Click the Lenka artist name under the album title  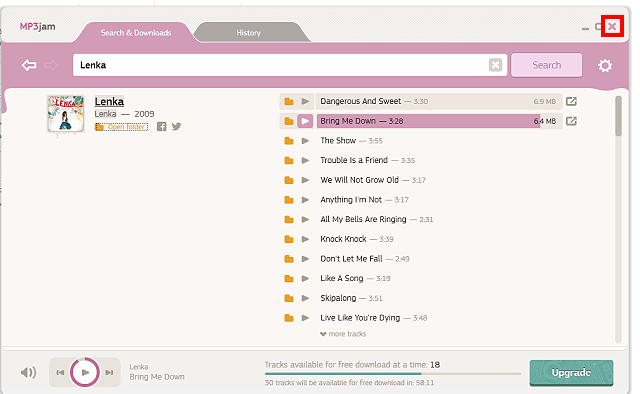(105, 114)
